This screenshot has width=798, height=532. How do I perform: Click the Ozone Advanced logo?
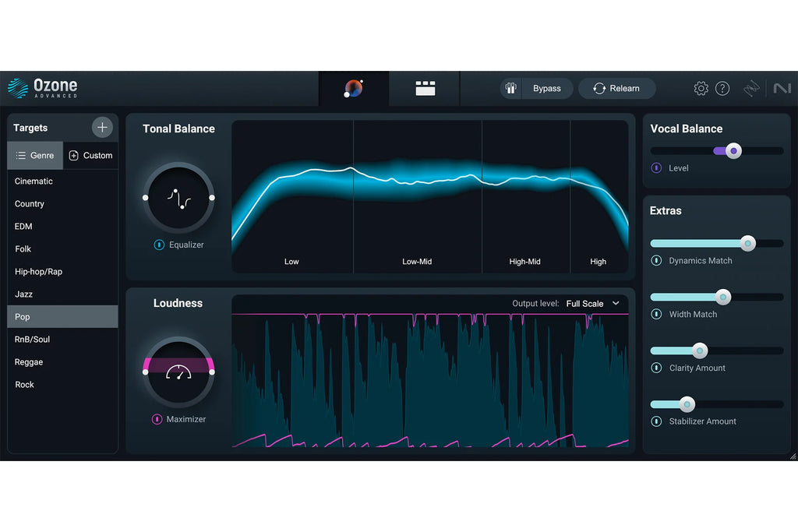[x=44, y=86]
